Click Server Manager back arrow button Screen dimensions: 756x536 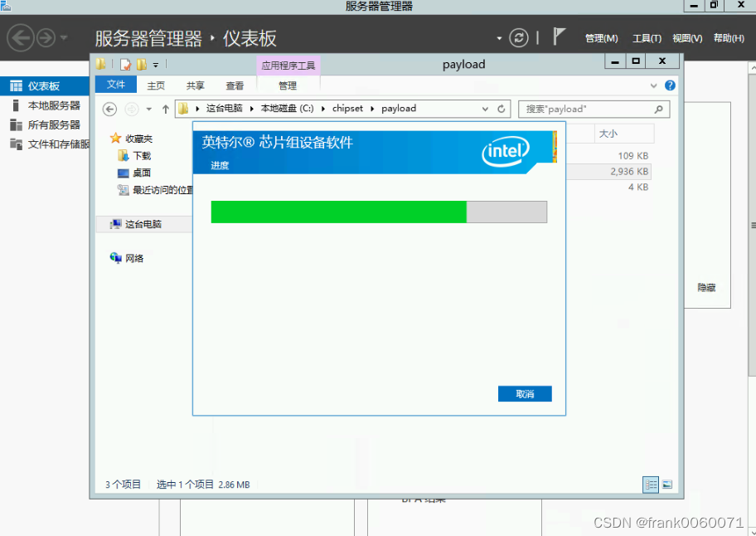20,37
